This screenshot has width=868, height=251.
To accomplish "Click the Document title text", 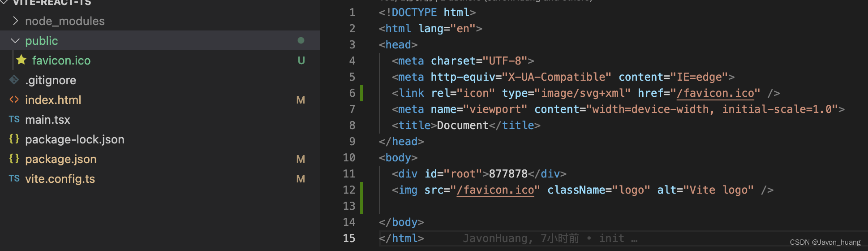I will click(x=463, y=125).
